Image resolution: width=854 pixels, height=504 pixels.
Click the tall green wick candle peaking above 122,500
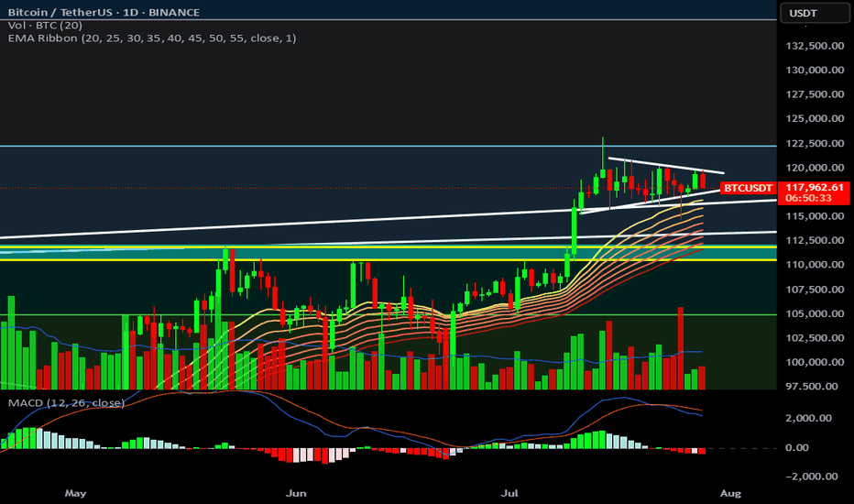pos(603,172)
